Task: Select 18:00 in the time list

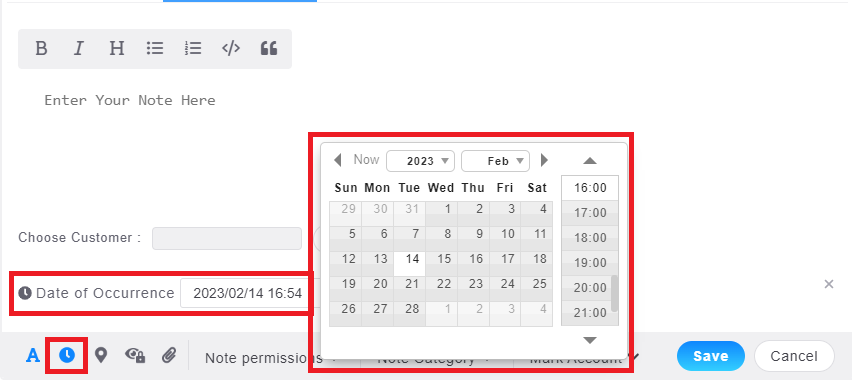Action: coord(590,238)
